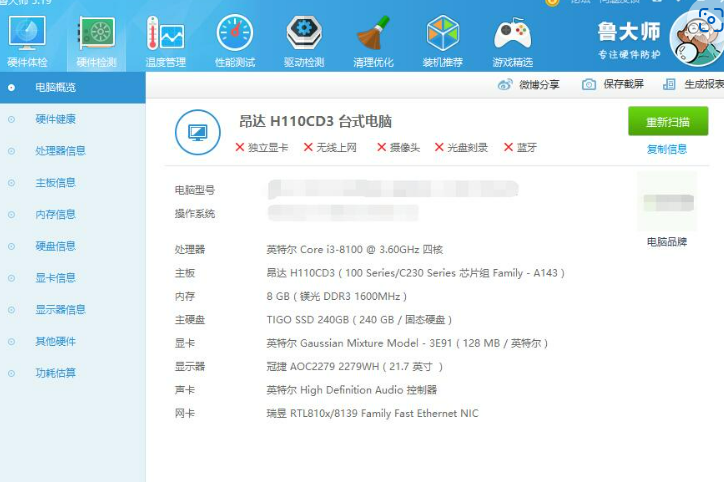Share via 微博分享 Weibo
724x482 pixels.
[529, 85]
